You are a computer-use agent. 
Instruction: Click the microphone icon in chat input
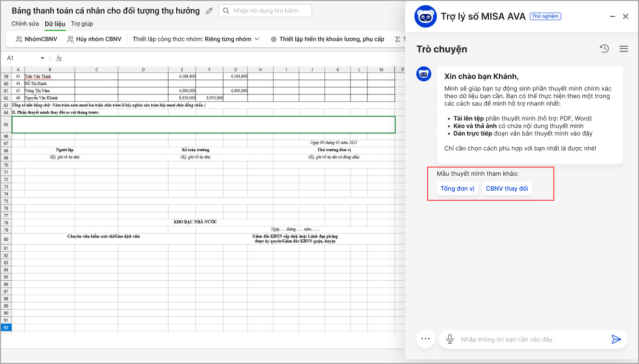point(450,339)
